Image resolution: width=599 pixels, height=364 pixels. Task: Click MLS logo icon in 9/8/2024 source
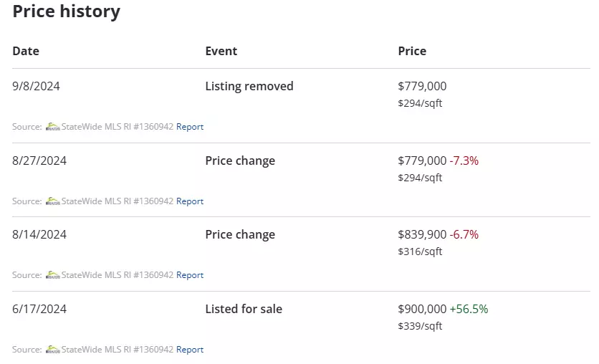(53, 127)
